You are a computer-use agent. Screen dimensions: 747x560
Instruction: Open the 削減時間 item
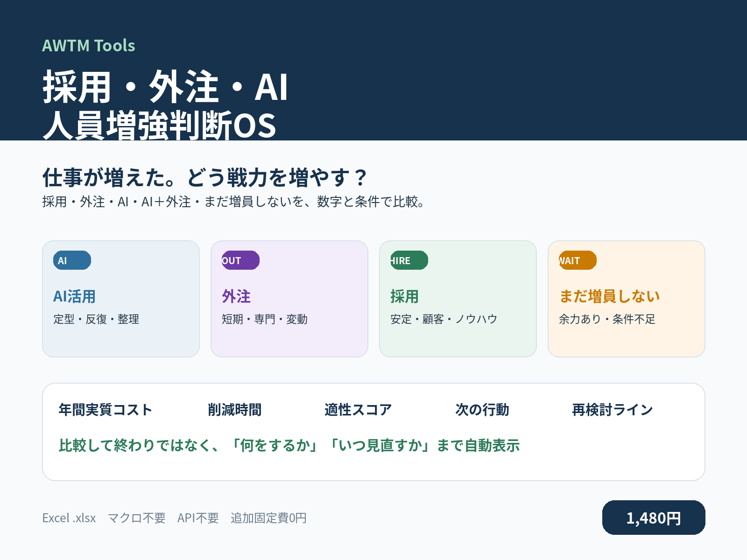point(235,410)
